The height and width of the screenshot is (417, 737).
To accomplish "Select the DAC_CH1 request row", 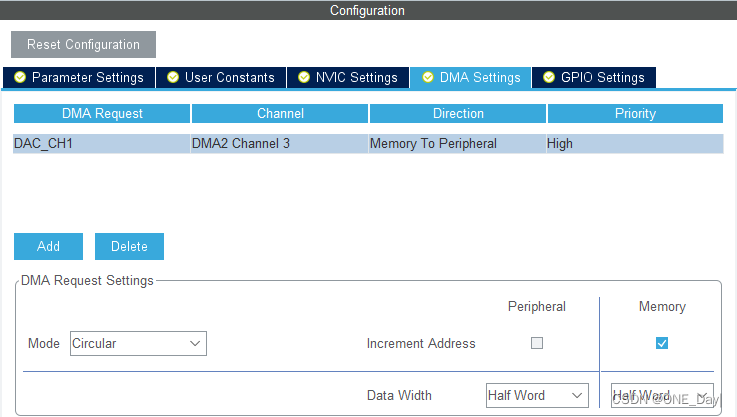I will click(x=100, y=143).
